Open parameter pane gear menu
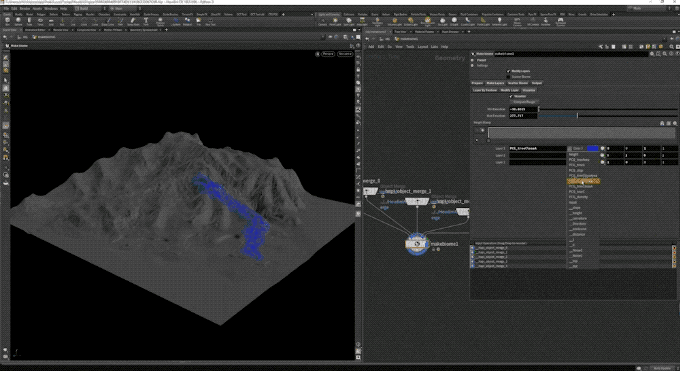This screenshot has height=371, width=680. click(652, 54)
